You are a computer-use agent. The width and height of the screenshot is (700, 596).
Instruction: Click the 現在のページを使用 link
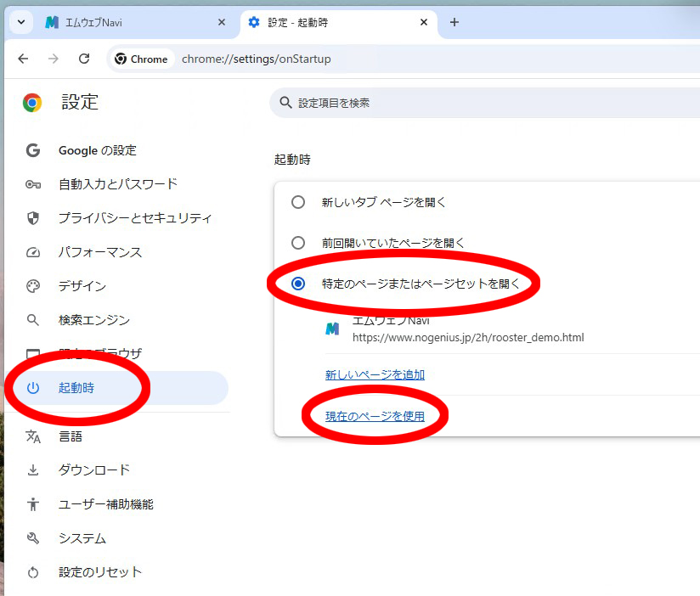375,415
